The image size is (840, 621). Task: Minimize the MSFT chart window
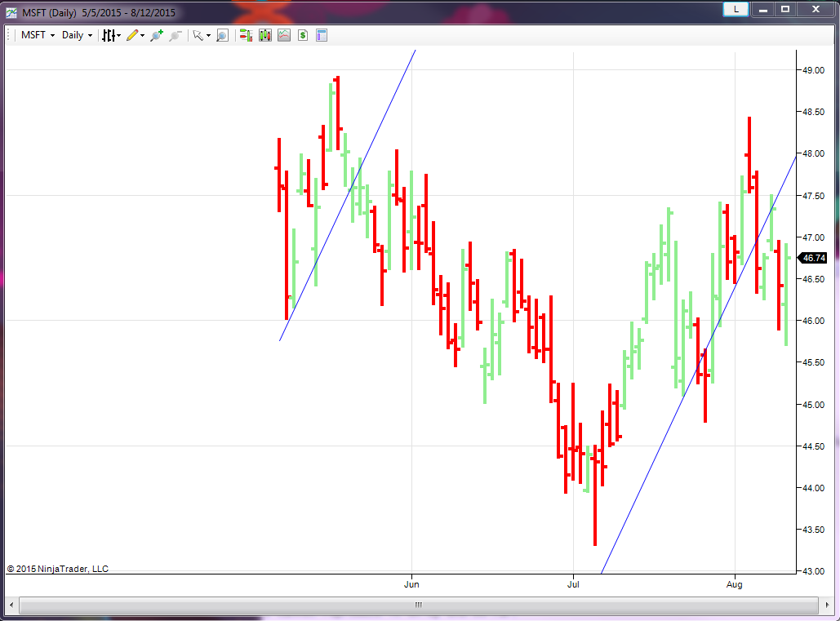(x=763, y=9)
